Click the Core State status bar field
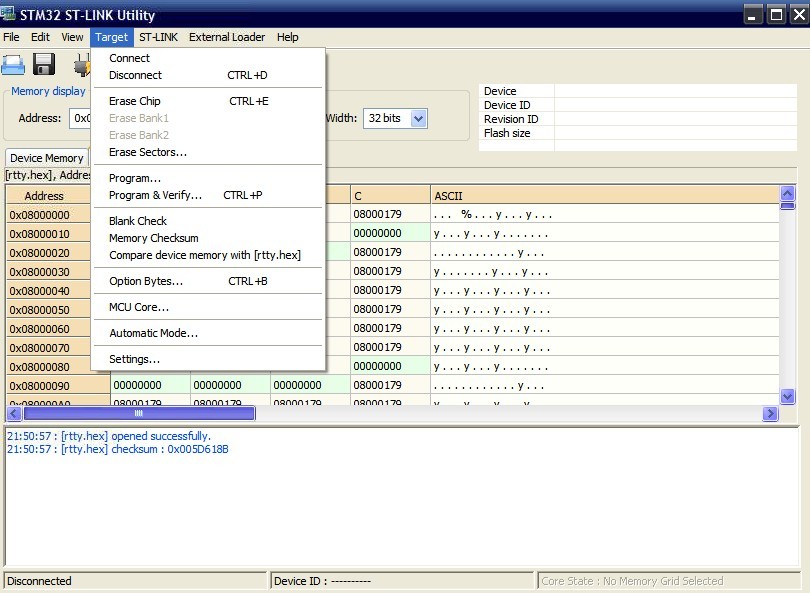 point(668,581)
